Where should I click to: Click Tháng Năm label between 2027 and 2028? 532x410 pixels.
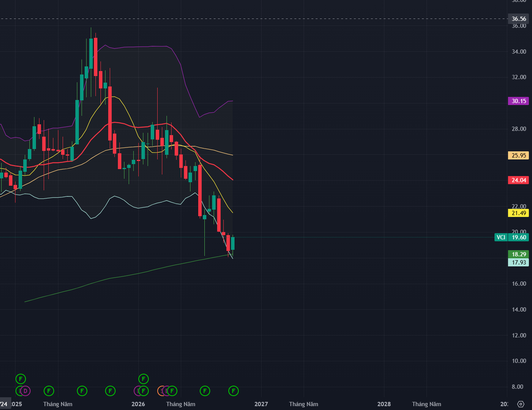304,404
